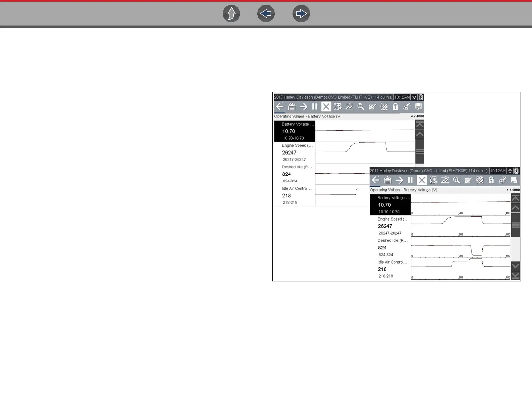Select Battery Voltage parameter in upper screenshot
Viewport: 532px width, 411px height.
tap(295, 131)
